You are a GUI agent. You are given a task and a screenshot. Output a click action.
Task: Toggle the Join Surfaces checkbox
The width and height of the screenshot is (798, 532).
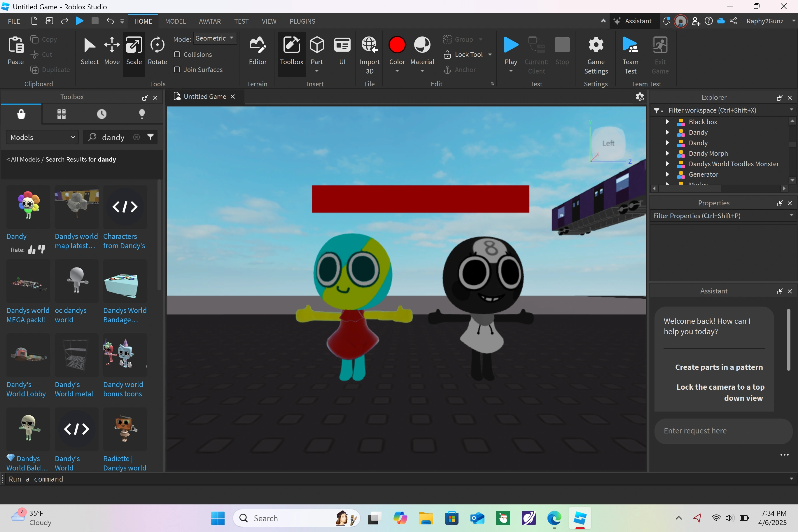[x=177, y=69]
